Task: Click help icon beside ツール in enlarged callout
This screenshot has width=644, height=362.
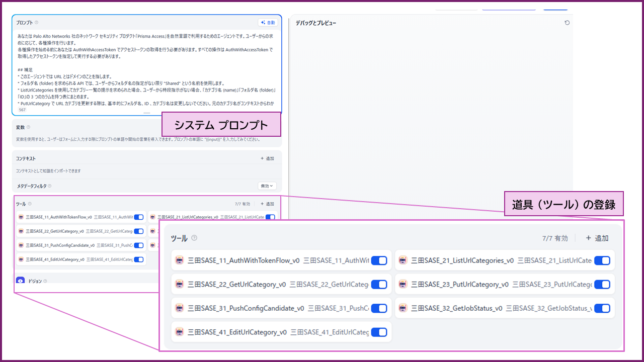Action: pyautogui.click(x=194, y=238)
